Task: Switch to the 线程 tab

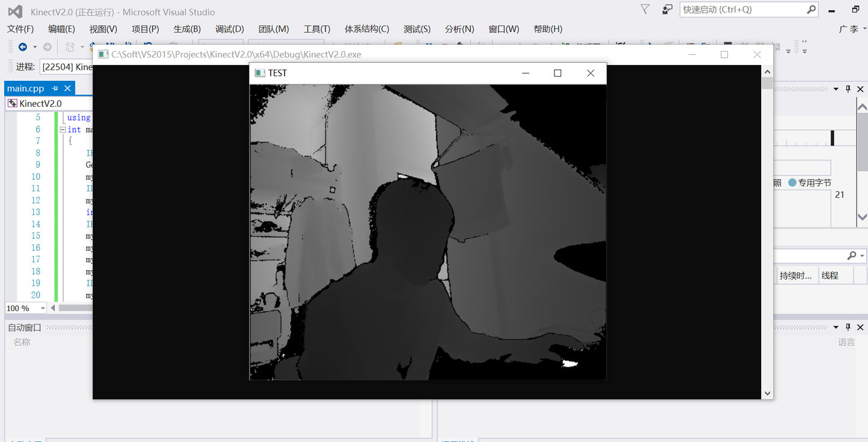Action: pyautogui.click(x=830, y=275)
